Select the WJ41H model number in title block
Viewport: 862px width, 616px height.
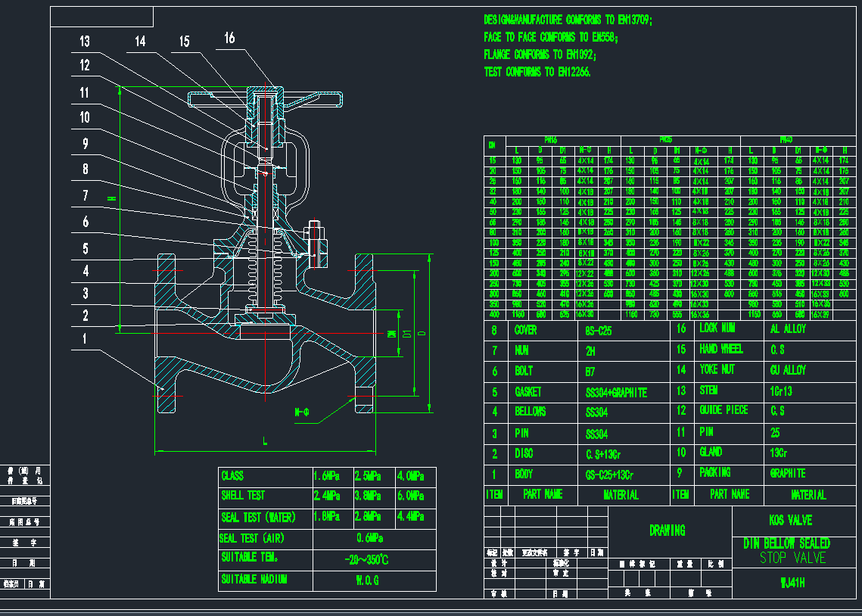(792, 583)
